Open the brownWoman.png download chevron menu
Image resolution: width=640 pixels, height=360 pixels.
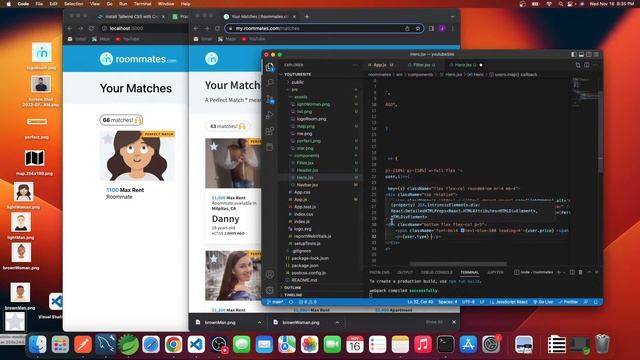pyautogui.click(x=337, y=322)
